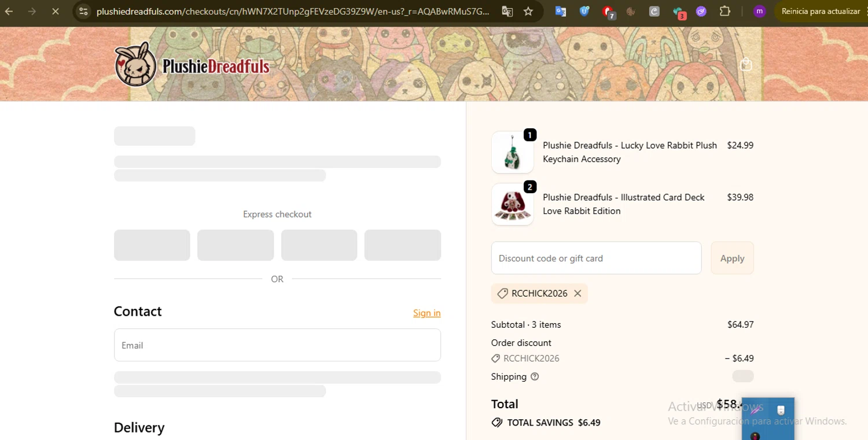
Task: Focus the Email input field
Action: click(x=277, y=345)
